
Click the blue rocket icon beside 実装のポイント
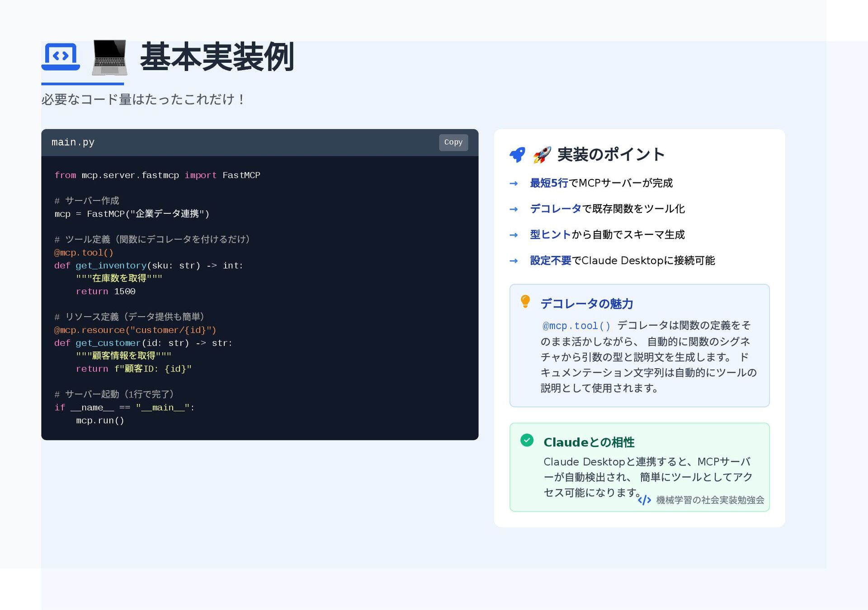coord(517,155)
